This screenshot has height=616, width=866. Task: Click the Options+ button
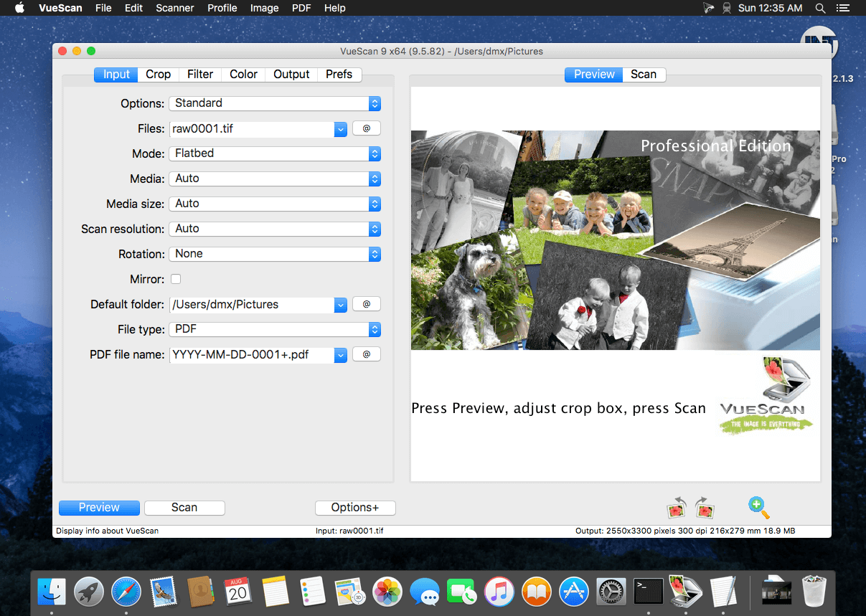(x=355, y=508)
